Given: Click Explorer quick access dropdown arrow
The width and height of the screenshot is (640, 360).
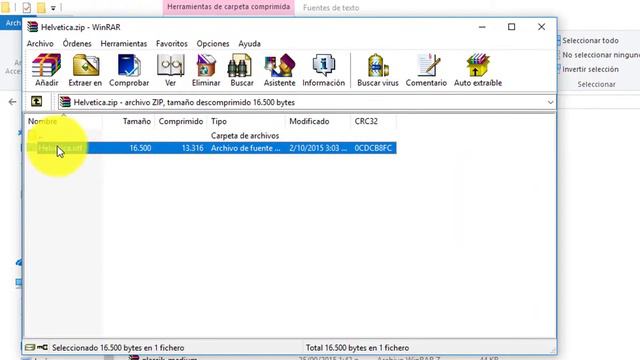Looking at the screenshot, I should (53, 8).
